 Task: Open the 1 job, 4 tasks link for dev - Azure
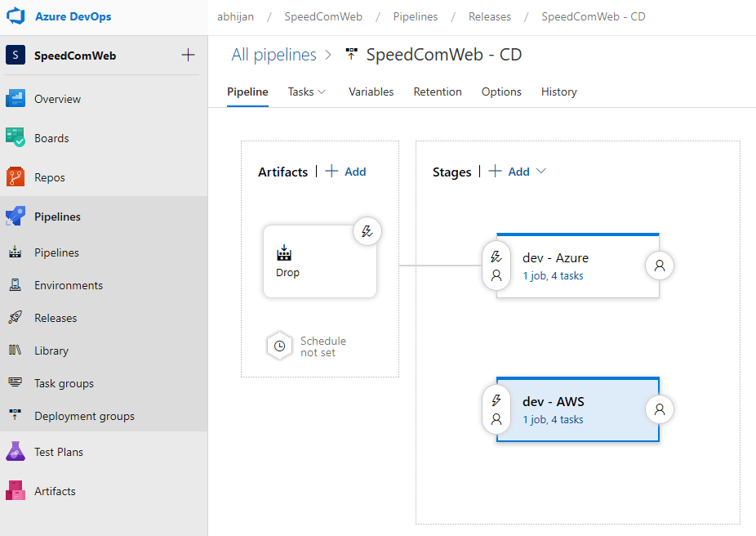(x=553, y=276)
